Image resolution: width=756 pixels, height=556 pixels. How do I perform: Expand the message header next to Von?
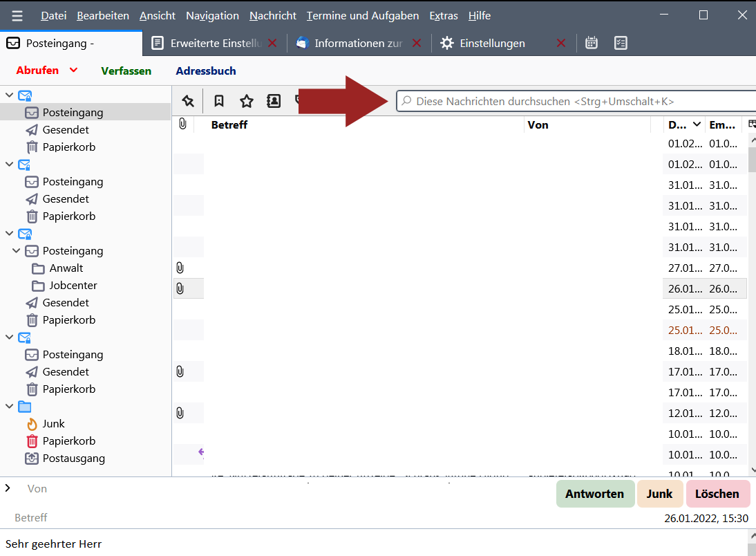(x=8, y=488)
